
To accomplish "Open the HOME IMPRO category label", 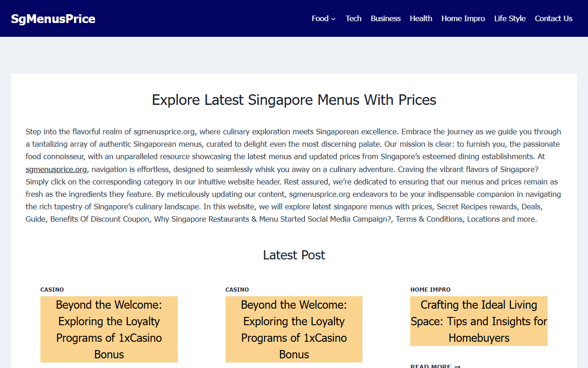I will (x=430, y=290).
